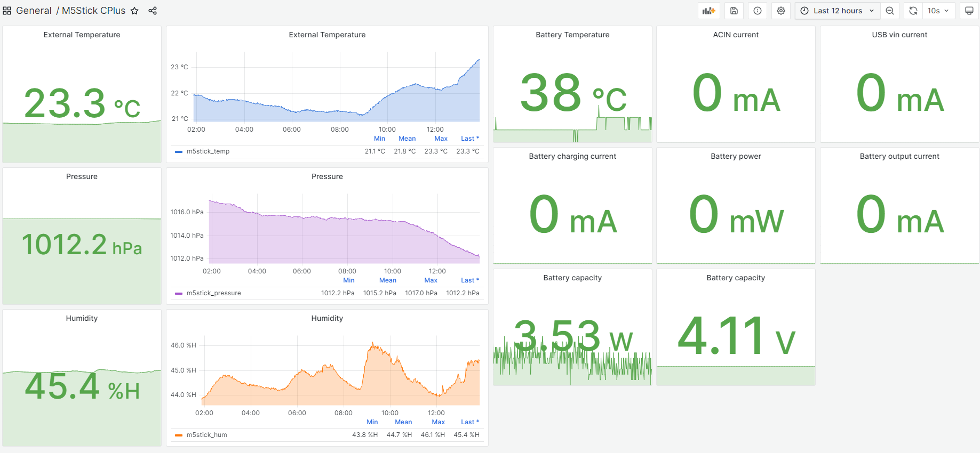Open Battery capacity panel title showing 3.53 W

572,278
